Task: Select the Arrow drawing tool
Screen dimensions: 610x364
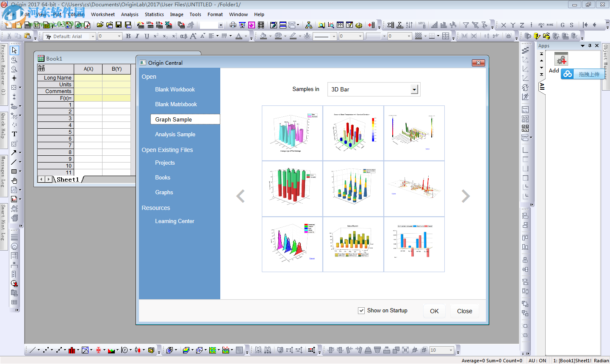Action: [x=14, y=152]
